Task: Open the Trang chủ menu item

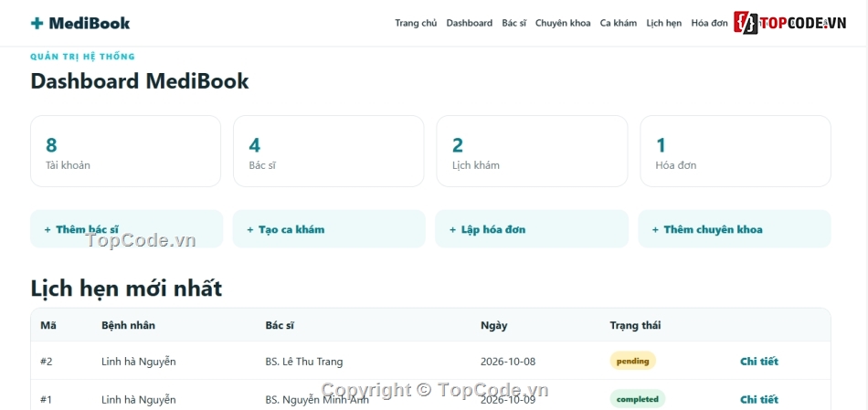Action: 416,23
